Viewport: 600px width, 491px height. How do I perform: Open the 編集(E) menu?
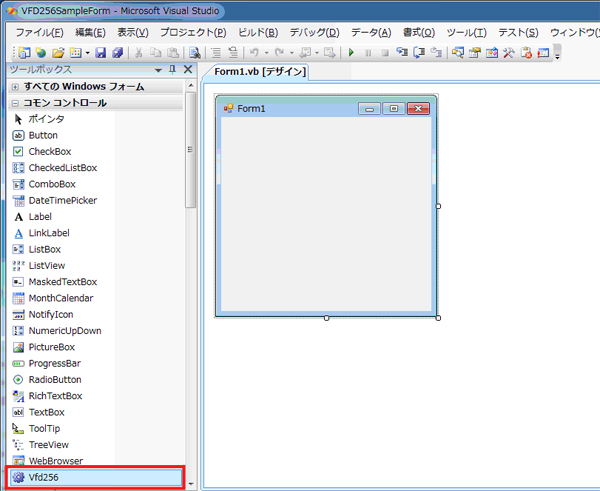tap(90, 33)
